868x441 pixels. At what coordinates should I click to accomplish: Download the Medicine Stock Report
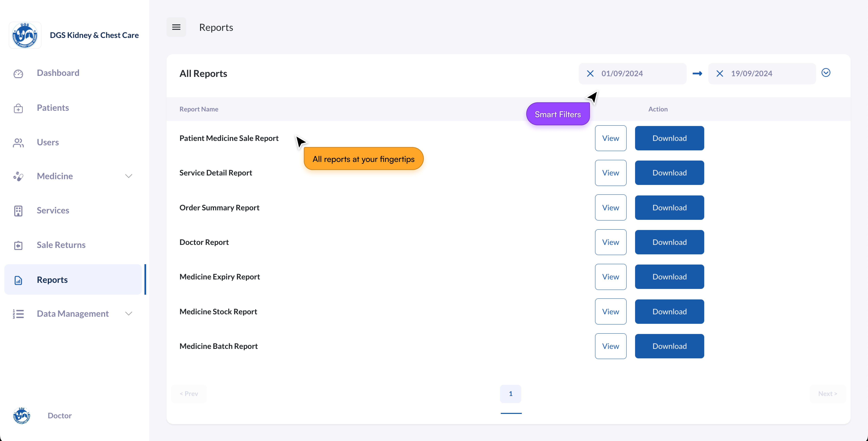pyautogui.click(x=669, y=312)
